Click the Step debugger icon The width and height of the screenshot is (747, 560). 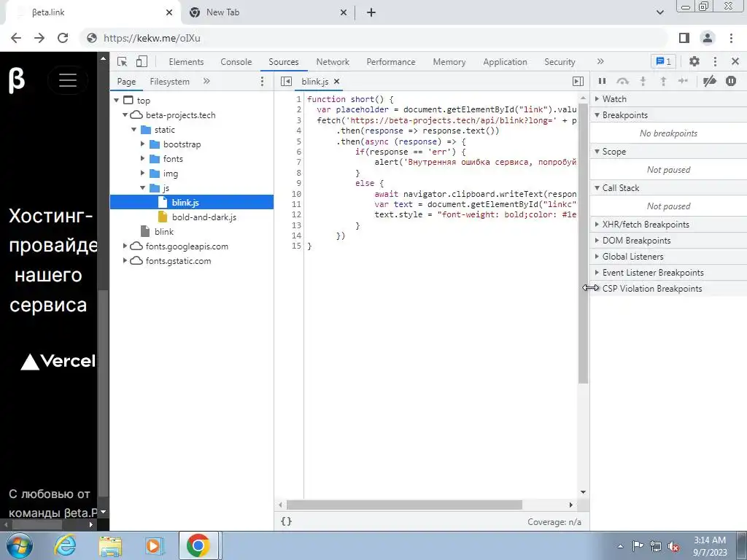(x=683, y=82)
